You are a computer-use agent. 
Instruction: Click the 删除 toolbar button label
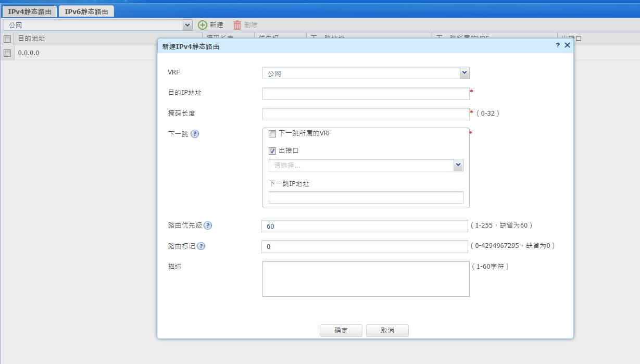point(250,25)
